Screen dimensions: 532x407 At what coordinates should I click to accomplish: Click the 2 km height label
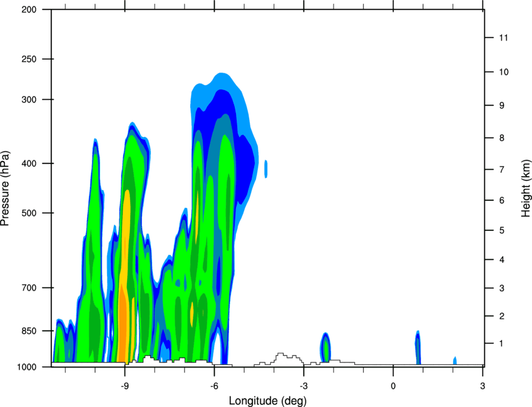[x=501, y=316]
